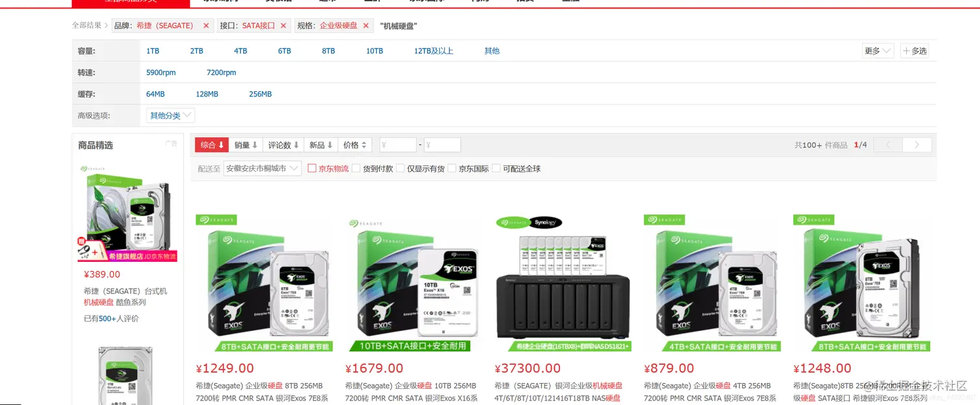Sort results by 价格 arrows
This screenshot has width=980, height=405.
(355, 145)
